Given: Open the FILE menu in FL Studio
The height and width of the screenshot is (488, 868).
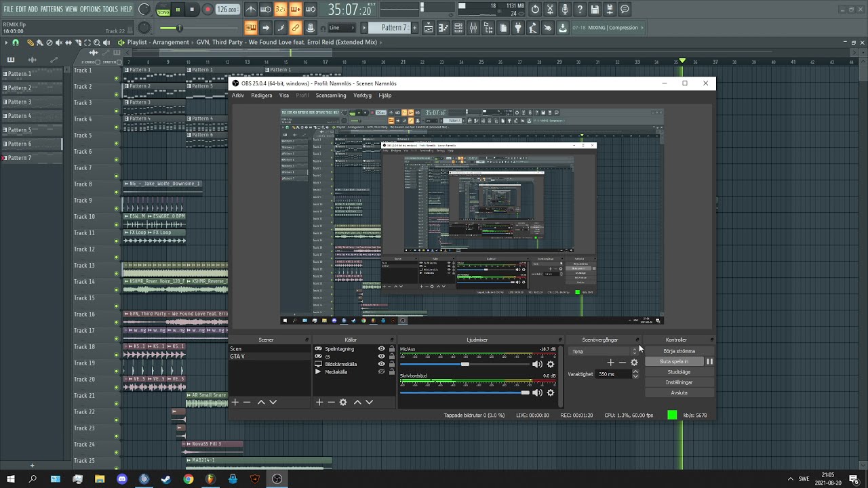Looking at the screenshot, I should (x=8, y=9).
